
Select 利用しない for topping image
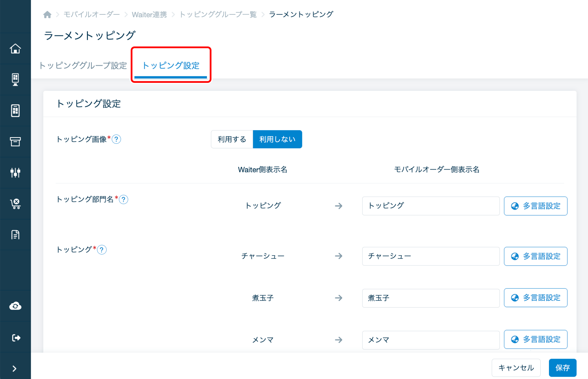[277, 139]
